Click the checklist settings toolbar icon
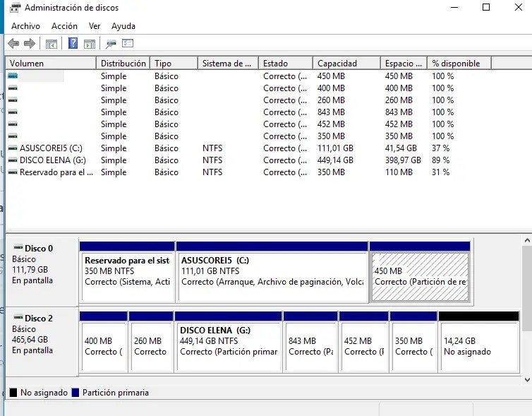 tap(128, 44)
